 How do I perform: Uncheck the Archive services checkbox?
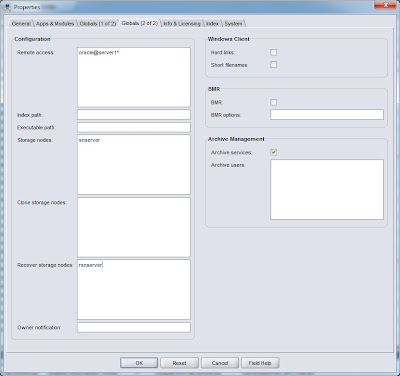273,152
